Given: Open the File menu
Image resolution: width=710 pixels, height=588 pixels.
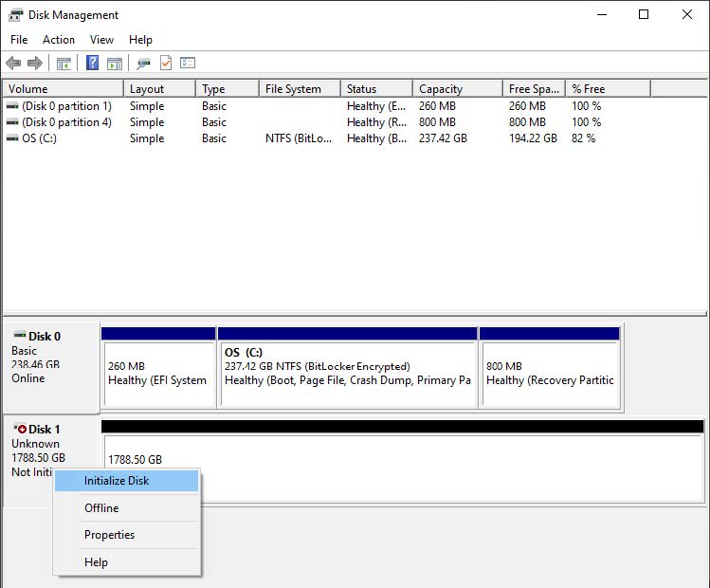Looking at the screenshot, I should (19, 40).
